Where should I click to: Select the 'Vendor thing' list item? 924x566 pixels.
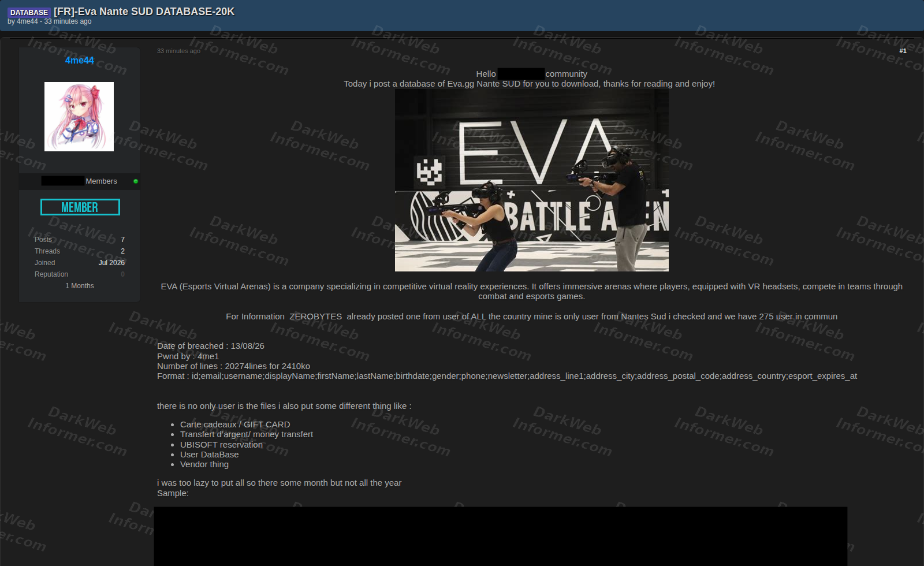click(x=204, y=464)
